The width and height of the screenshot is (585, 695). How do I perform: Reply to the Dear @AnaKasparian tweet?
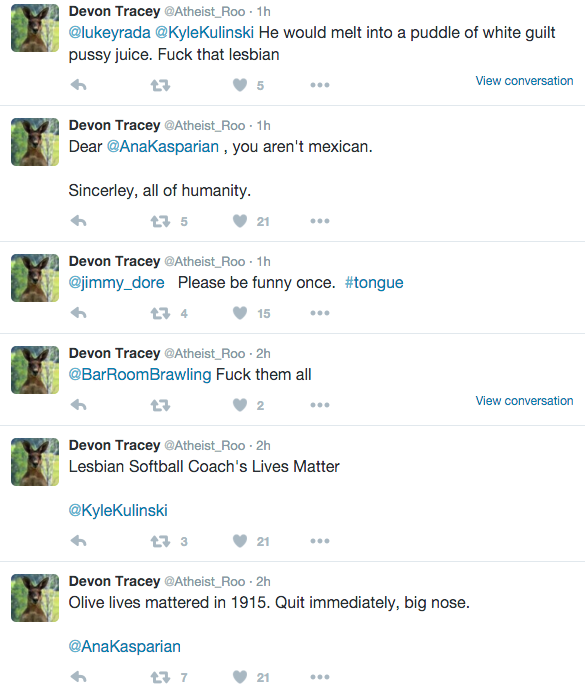pyautogui.click(x=78, y=221)
